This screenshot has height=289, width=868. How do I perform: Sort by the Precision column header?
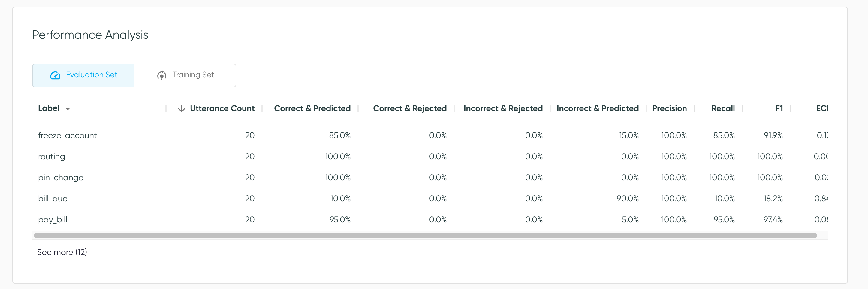point(670,108)
